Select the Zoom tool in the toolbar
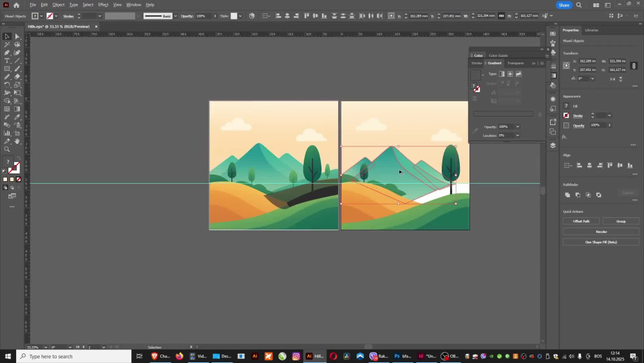This screenshot has width=644, height=363. 7,149
